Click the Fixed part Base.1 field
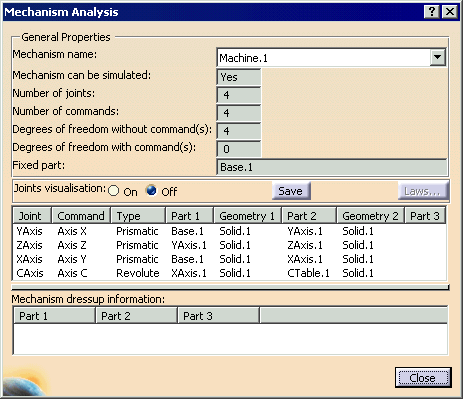The width and height of the screenshot is (463, 399). coord(332,167)
